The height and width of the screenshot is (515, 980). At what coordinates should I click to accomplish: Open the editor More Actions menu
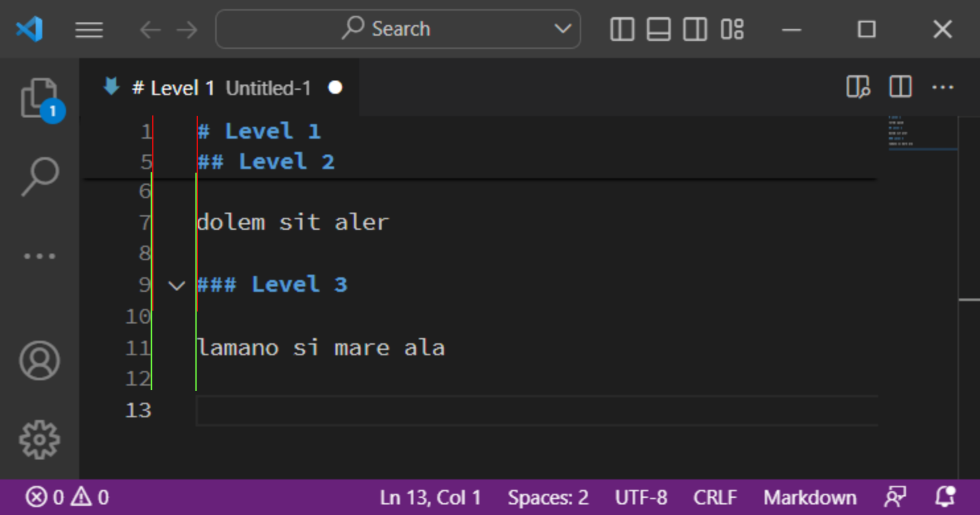(x=942, y=86)
